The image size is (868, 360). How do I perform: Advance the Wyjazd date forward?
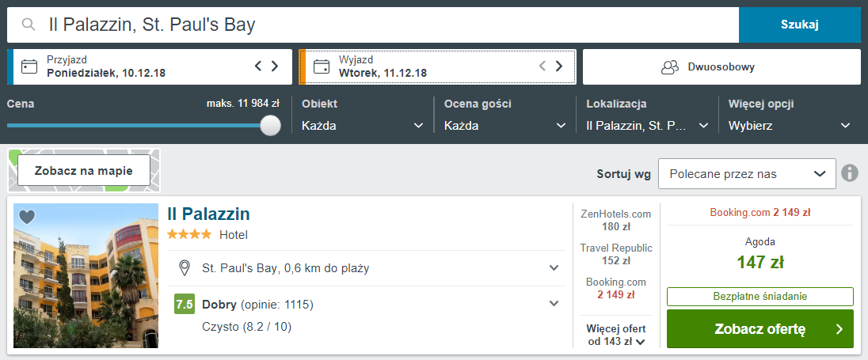click(559, 66)
